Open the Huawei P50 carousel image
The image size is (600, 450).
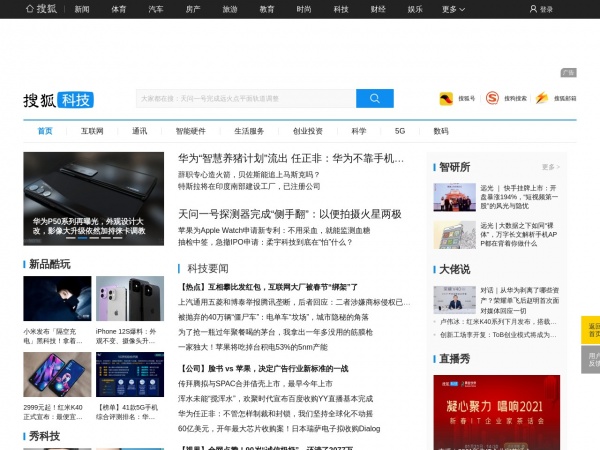coord(94,199)
